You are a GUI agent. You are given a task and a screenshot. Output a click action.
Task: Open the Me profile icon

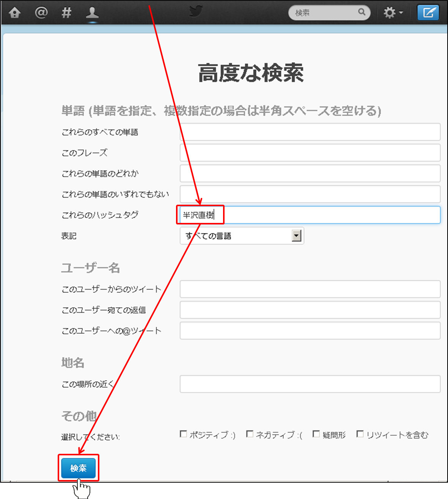click(92, 13)
